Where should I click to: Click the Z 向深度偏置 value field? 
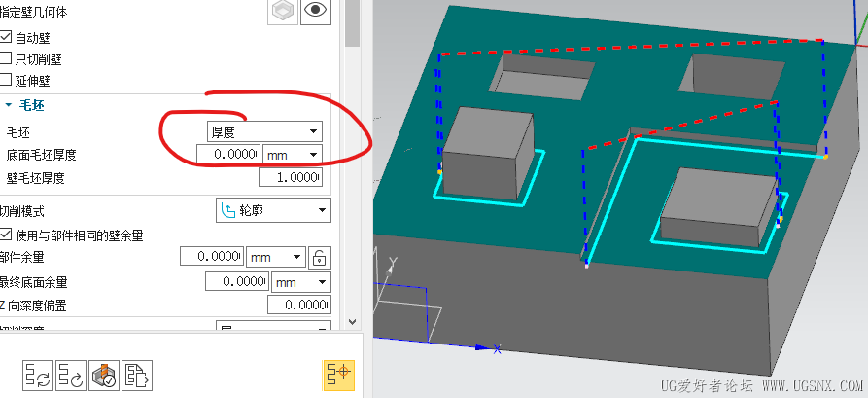(x=299, y=305)
